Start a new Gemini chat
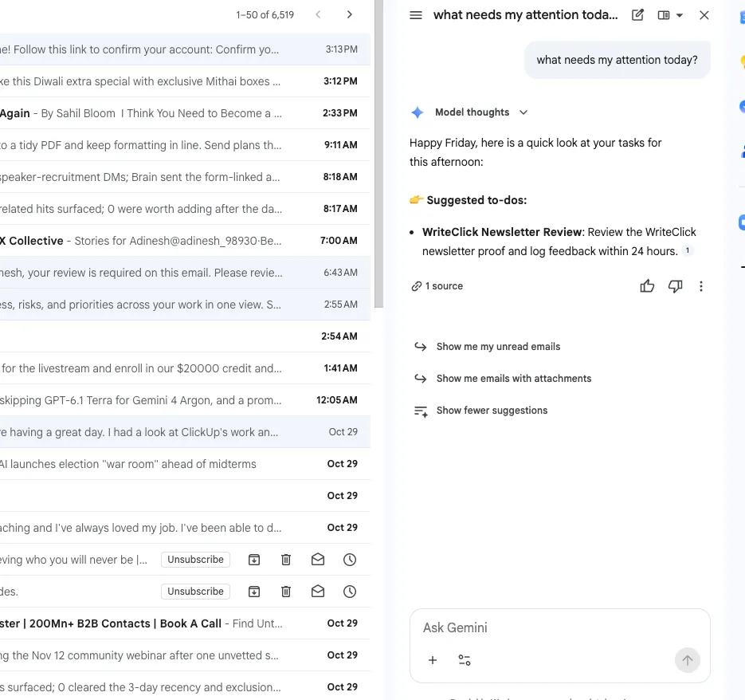The image size is (745, 700). tap(637, 15)
